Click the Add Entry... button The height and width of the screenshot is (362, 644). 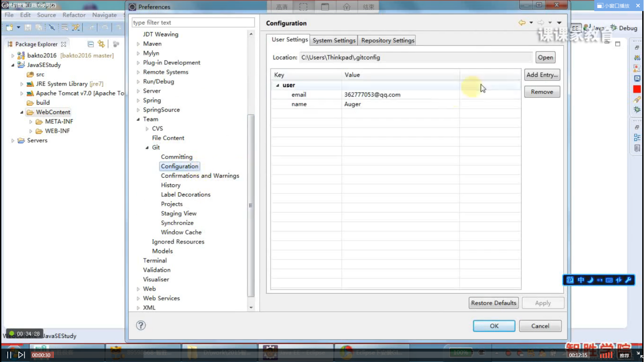pos(542,75)
